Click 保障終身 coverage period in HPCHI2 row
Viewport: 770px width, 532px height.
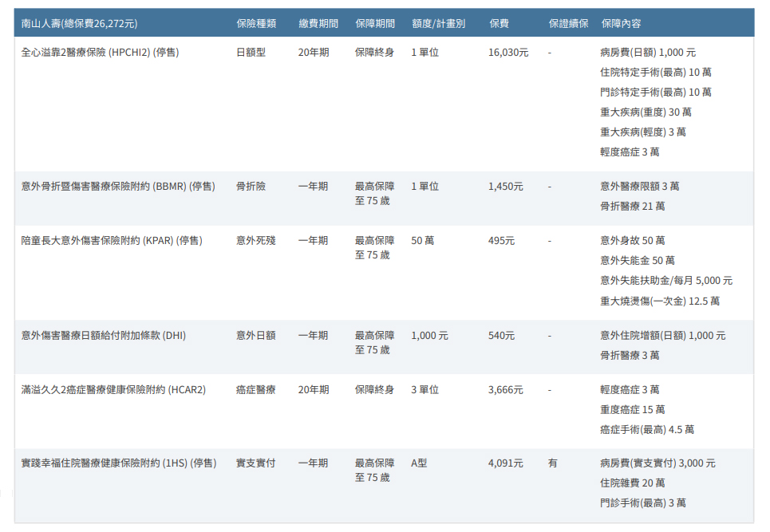point(374,52)
